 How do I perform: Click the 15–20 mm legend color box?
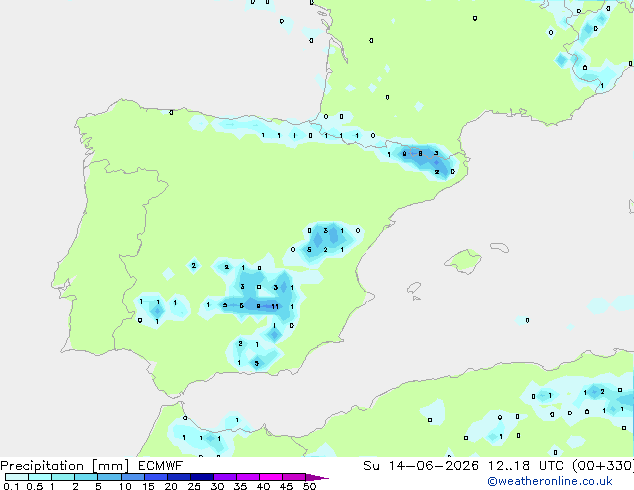(x=156, y=477)
